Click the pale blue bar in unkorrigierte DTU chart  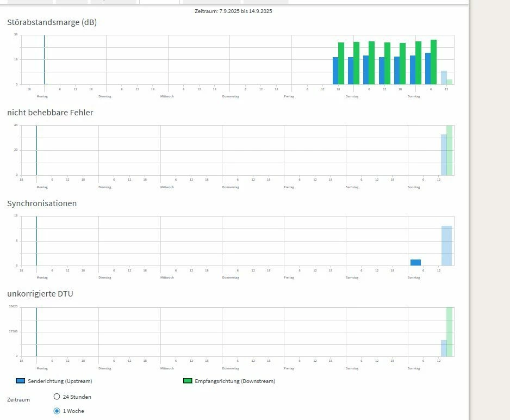pyautogui.click(x=444, y=348)
